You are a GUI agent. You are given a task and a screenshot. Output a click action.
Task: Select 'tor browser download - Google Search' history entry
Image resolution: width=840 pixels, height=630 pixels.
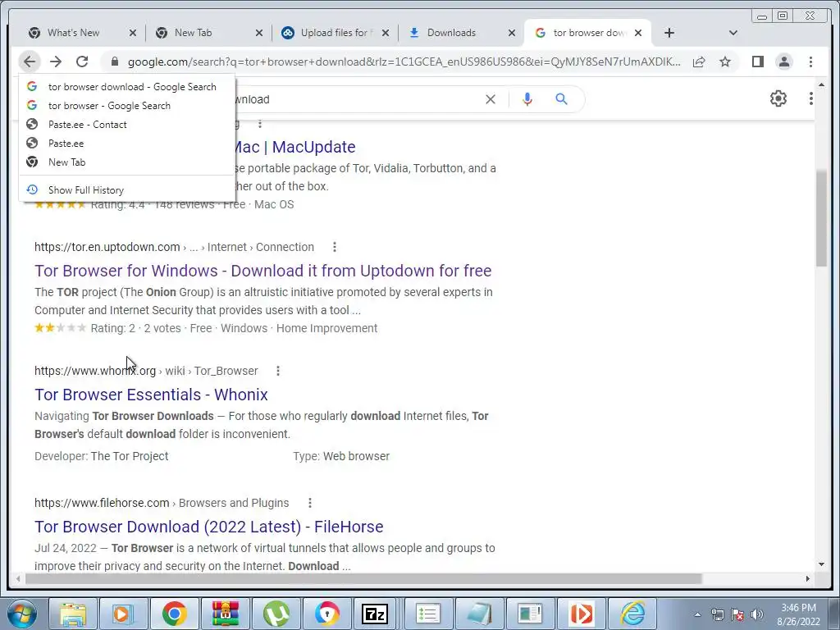tap(127, 87)
